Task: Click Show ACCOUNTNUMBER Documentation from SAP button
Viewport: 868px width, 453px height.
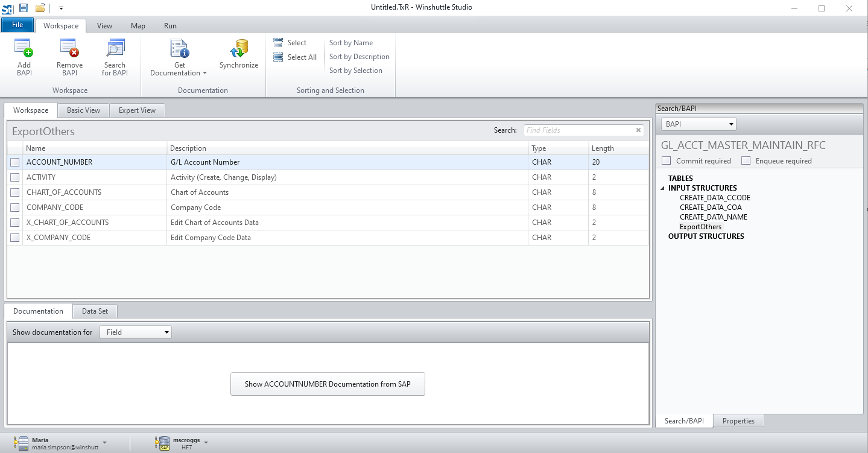Action: (x=328, y=384)
